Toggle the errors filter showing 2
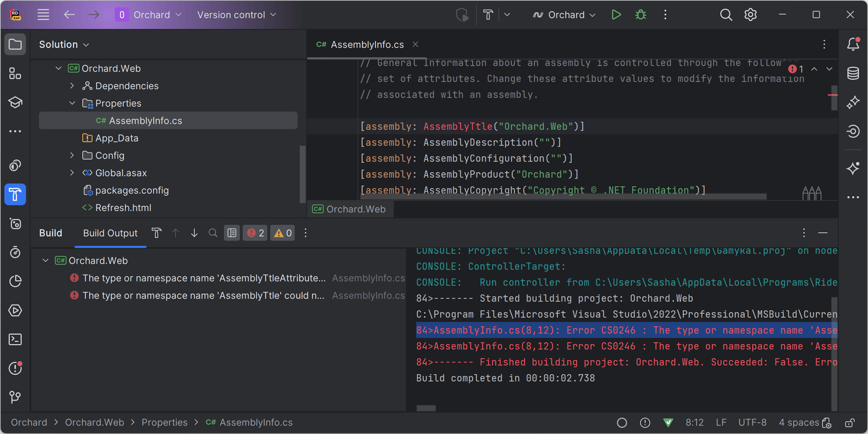Viewport: 868px width, 434px height. coord(255,233)
